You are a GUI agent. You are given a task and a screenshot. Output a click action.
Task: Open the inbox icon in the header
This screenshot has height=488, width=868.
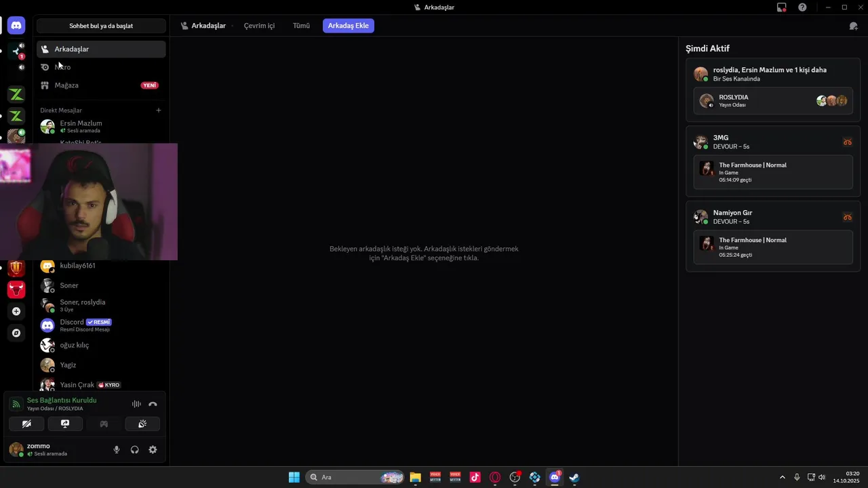853,26
